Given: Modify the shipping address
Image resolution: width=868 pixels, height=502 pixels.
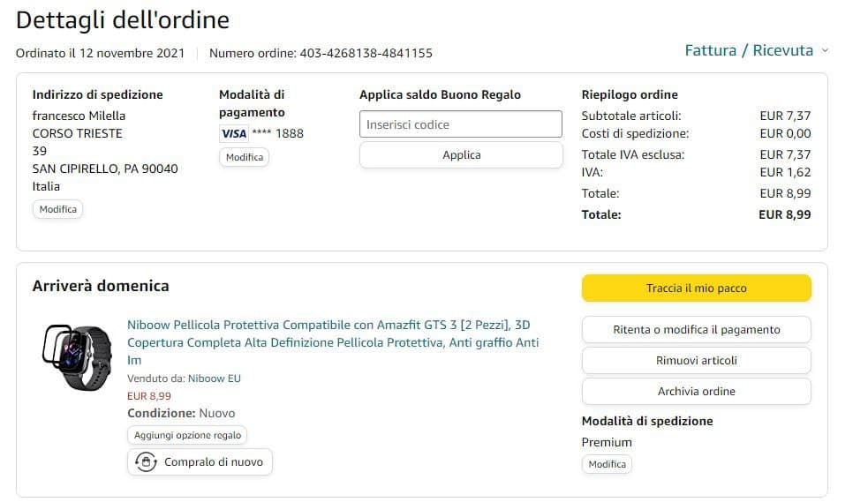Looking at the screenshot, I should pos(58,210).
